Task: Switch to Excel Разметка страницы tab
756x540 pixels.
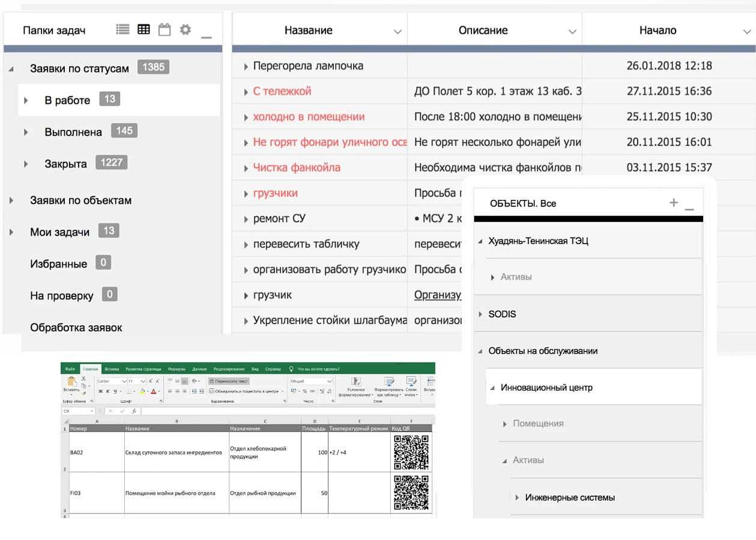Action: click(144, 369)
